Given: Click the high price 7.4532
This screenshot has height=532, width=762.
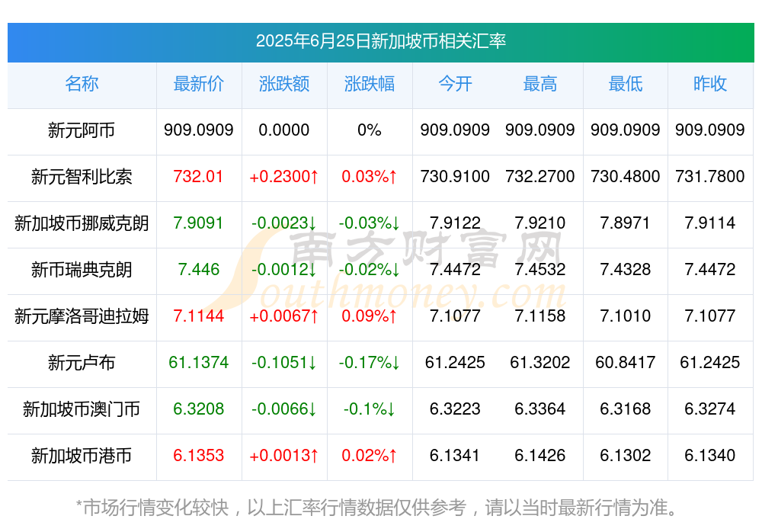Looking at the screenshot, I should [x=540, y=269].
